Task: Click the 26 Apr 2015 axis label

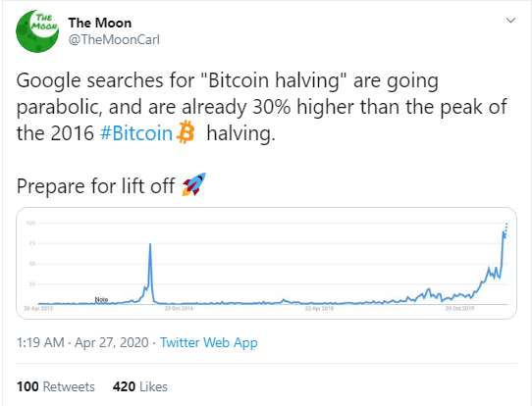Action: click(38, 308)
